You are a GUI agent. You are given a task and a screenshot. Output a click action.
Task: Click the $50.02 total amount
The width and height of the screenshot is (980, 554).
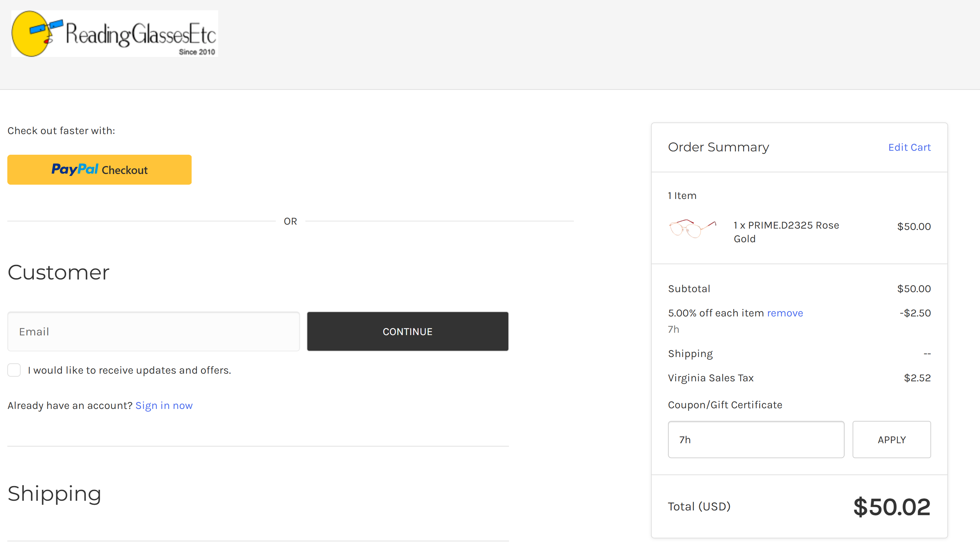(892, 507)
